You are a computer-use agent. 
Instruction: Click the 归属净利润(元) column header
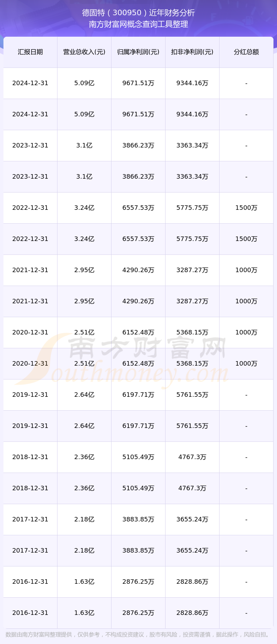[x=138, y=52]
